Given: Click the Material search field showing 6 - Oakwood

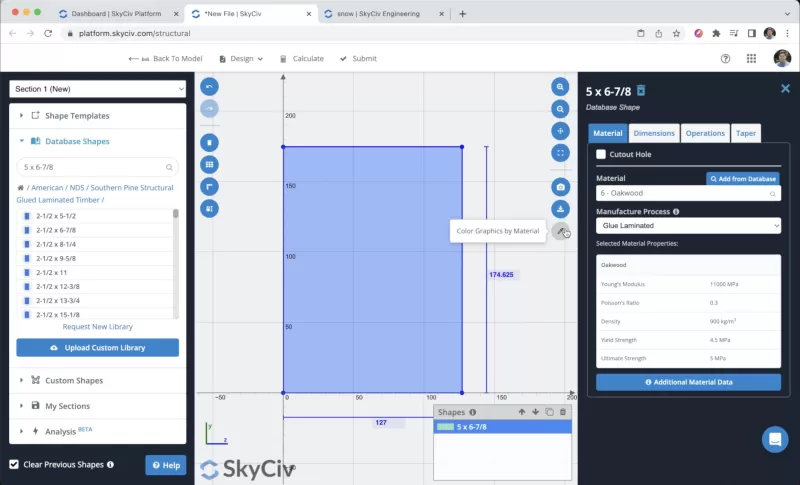Looking at the screenshot, I should pyautogui.click(x=688, y=193).
